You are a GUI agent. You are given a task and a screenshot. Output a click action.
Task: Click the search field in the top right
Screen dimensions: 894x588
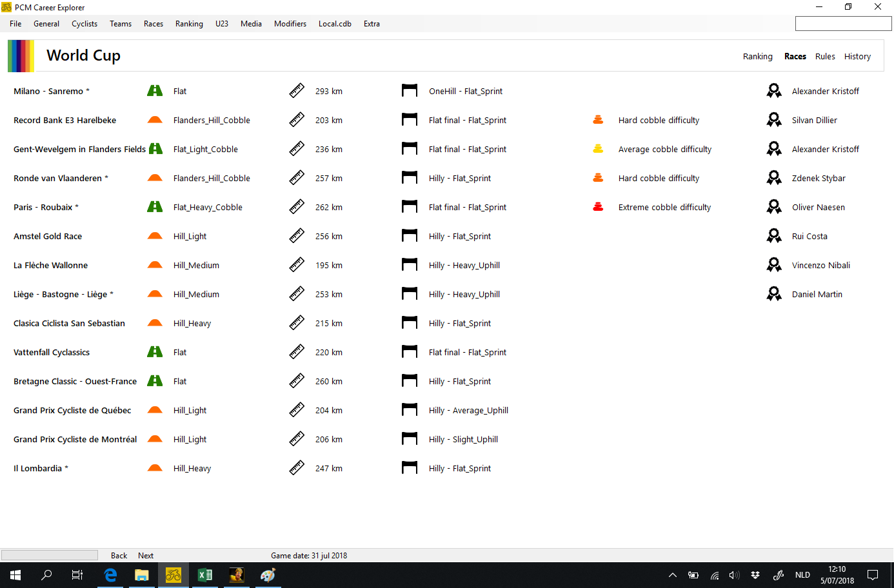pyautogui.click(x=843, y=24)
